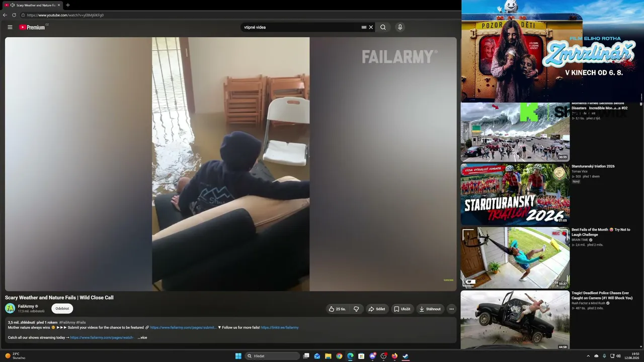Image resolution: width=644 pixels, height=362 pixels.
Task: Open the clock and calendar showing 19:50
Action: 632,356
